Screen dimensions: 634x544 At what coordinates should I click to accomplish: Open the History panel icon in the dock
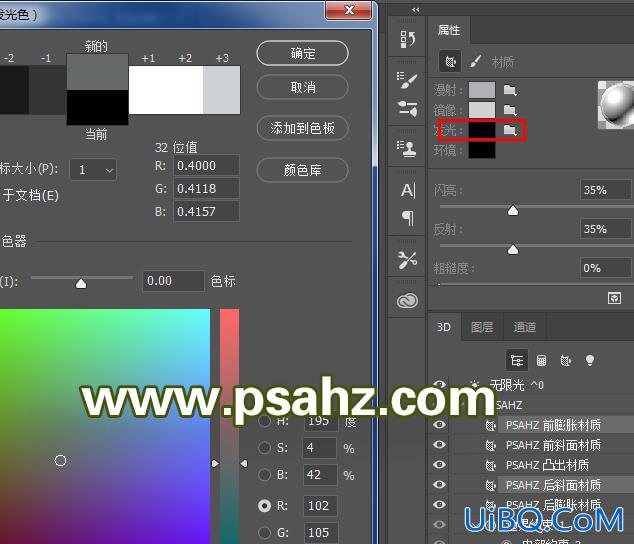[x=407, y=39]
